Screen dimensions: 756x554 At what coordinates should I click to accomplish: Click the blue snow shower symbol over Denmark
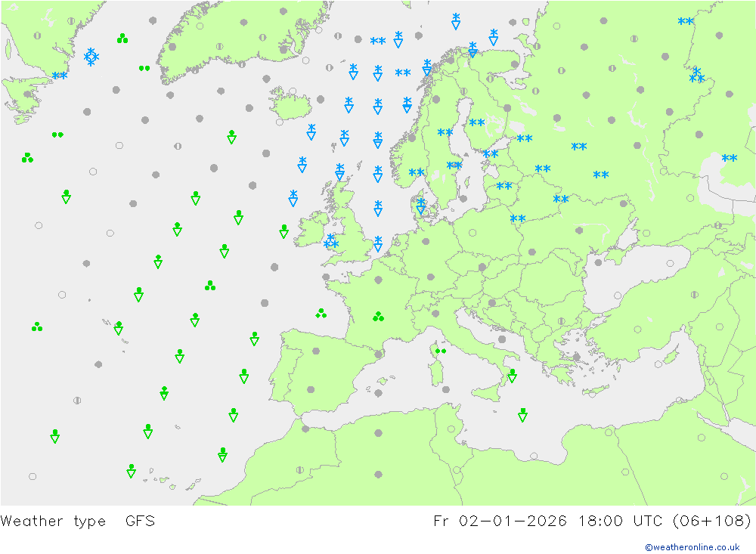(421, 206)
